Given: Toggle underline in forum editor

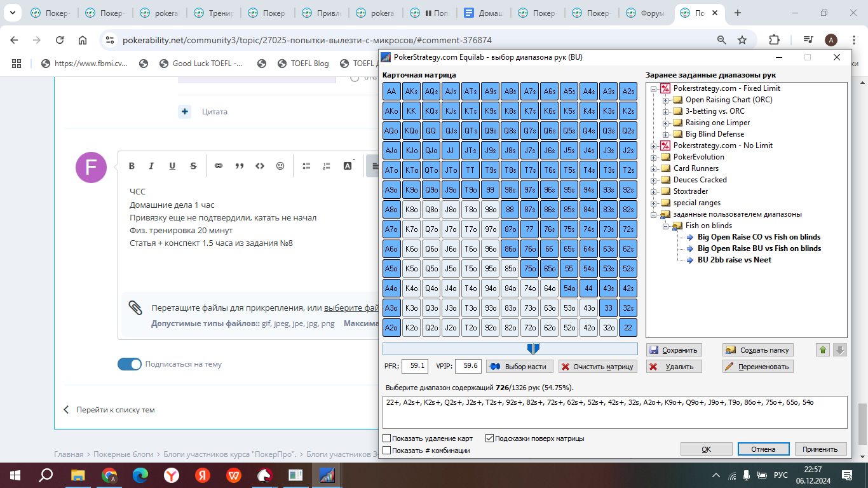Looking at the screenshot, I should tap(172, 166).
